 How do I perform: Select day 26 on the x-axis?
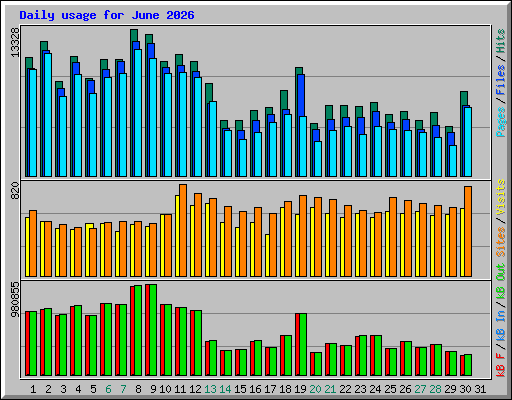click(x=405, y=389)
